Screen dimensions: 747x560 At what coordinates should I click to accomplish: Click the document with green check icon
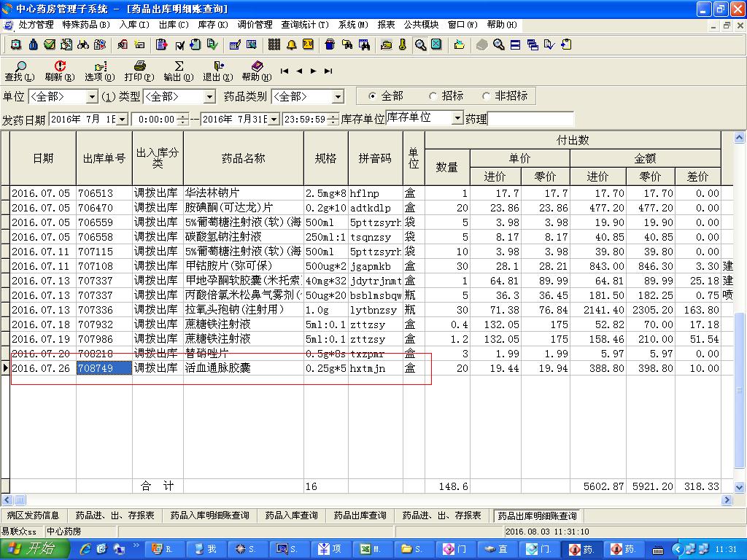click(212, 44)
